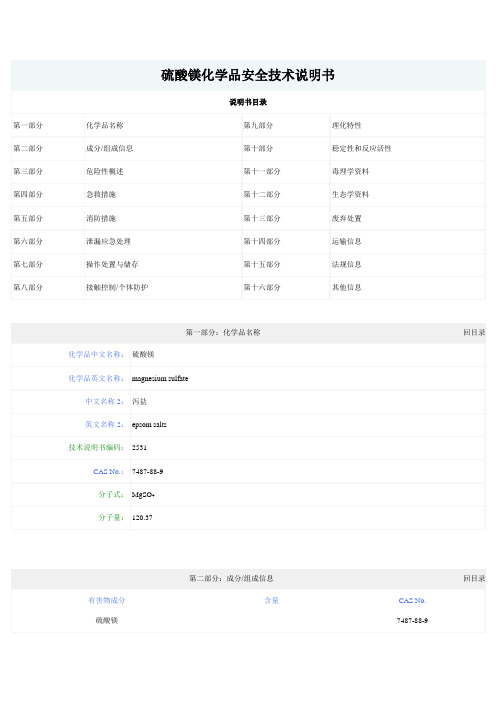
Task: Click the 分子式 label
Action: click(x=111, y=494)
